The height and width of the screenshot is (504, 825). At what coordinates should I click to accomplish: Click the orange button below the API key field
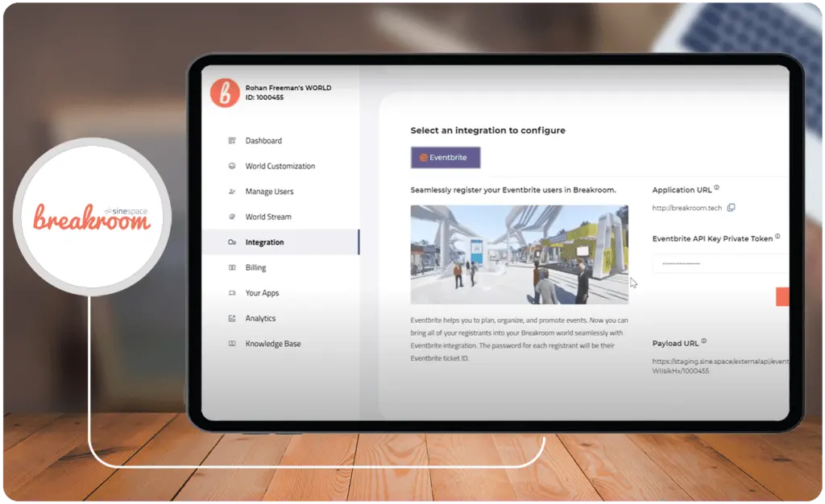pyautogui.click(x=782, y=297)
